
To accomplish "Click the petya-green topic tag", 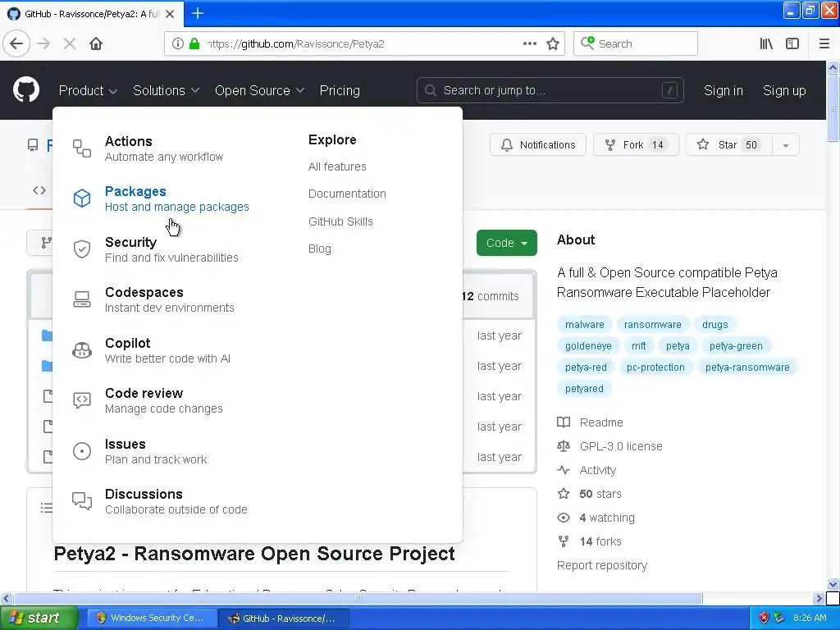I will click(x=736, y=345).
